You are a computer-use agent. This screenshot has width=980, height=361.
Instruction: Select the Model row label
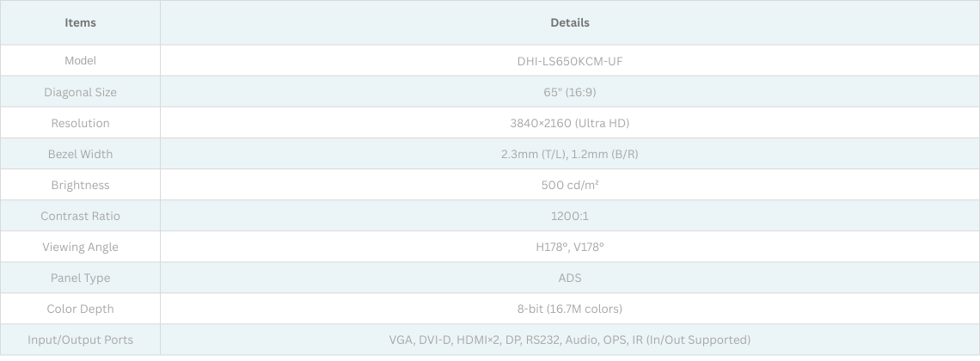[x=80, y=61]
